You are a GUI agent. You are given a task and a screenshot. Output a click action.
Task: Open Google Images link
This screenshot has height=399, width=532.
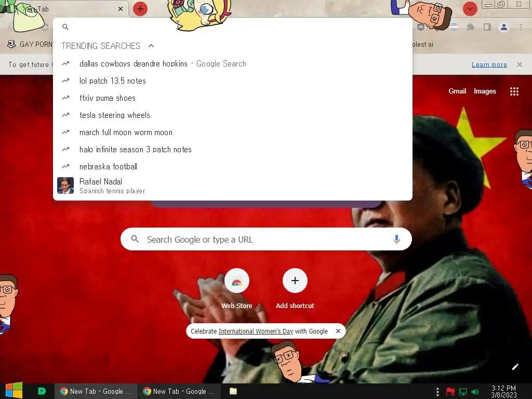tap(485, 91)
